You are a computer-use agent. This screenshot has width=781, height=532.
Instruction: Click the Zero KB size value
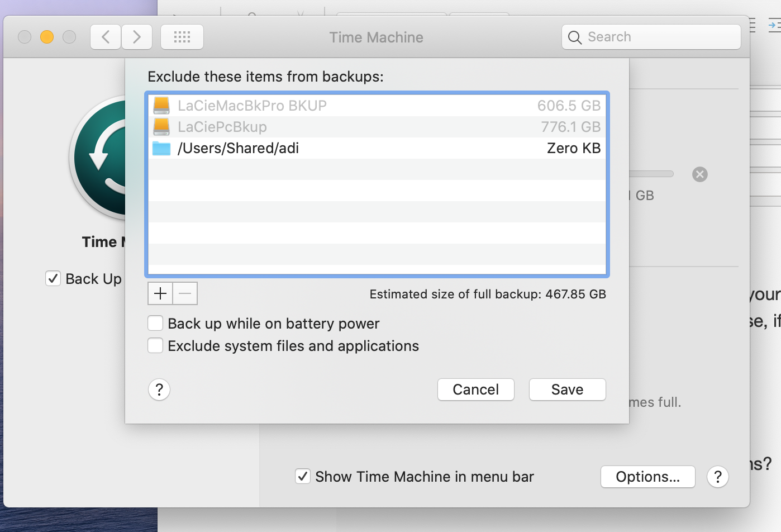574,148
